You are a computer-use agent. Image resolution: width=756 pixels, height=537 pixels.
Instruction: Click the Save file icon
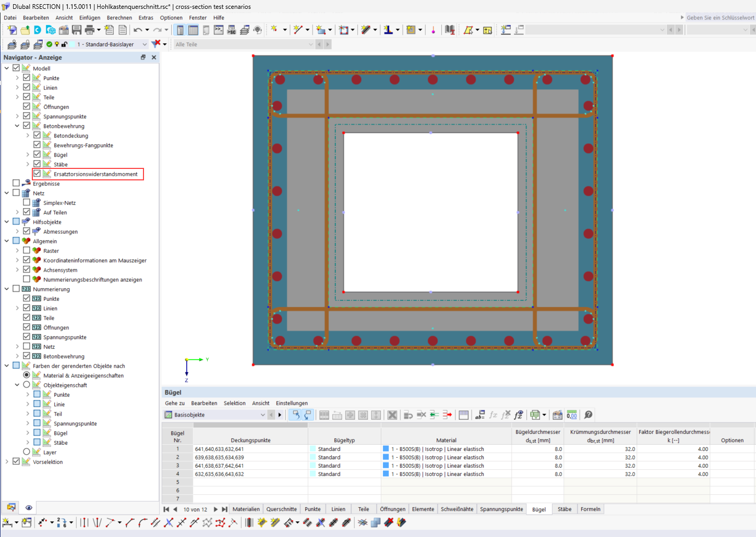pyautogui.click(x=77, y=30)
